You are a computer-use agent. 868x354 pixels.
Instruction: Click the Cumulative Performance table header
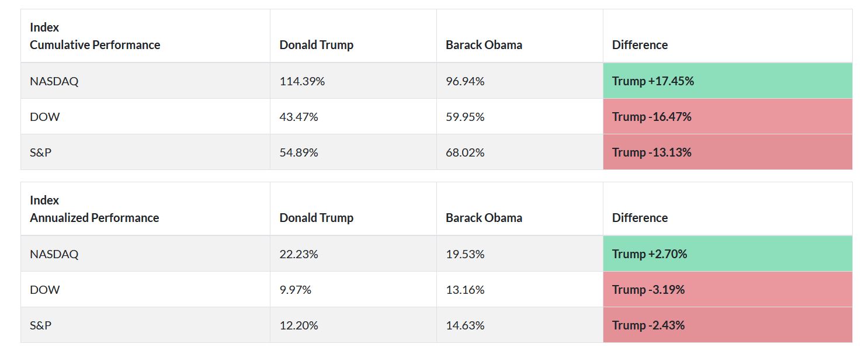pos(95,45)
